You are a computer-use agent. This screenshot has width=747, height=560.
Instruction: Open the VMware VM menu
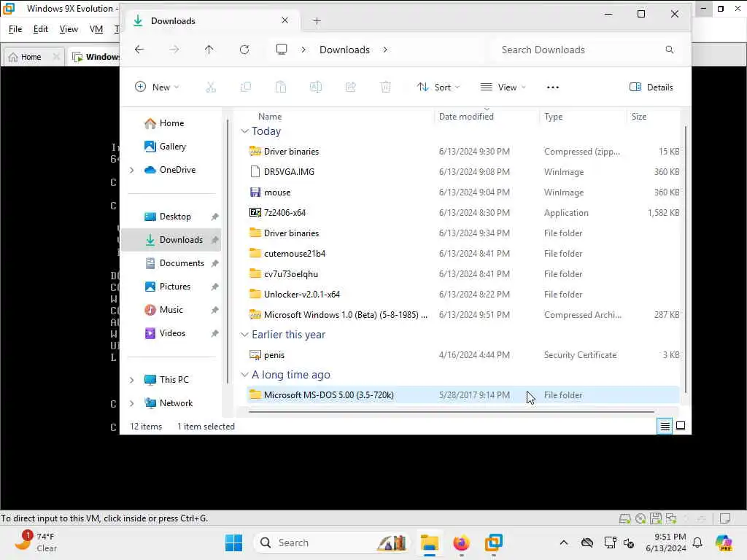pos(96,29)
